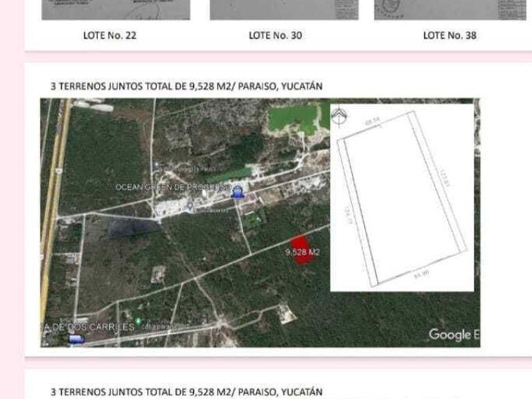
Task: Click the north arrow compass on the plot plan
Action: [x=339, y=116]
